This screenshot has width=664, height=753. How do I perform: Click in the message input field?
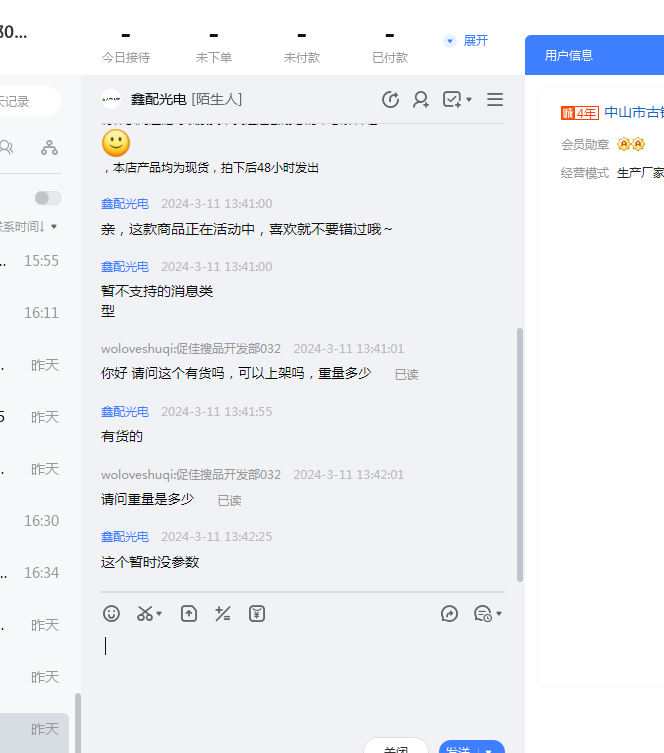point(300,670)
